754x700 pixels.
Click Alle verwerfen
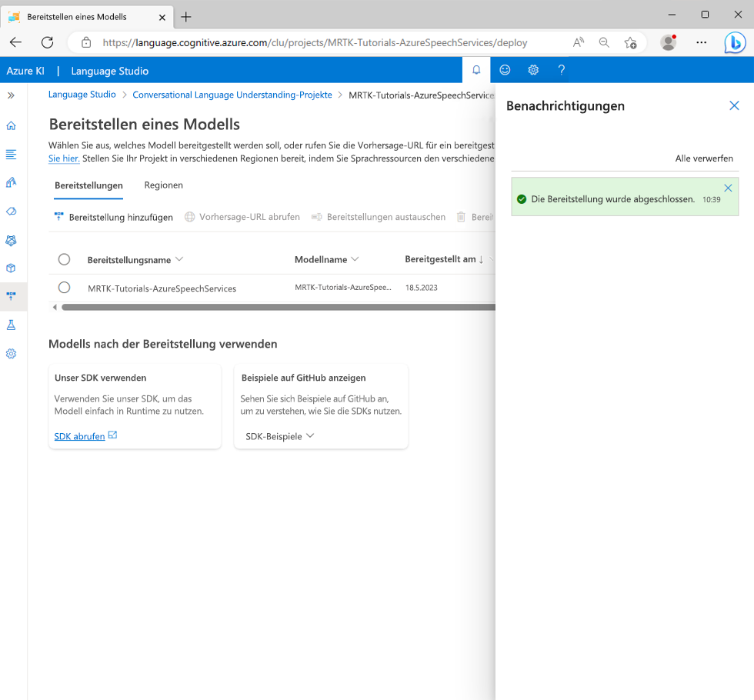point(704,158)
